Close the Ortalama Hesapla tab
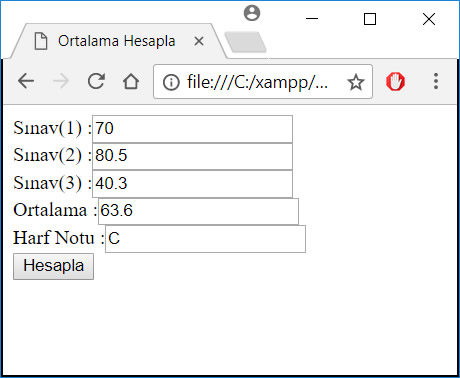 point(199,41)
